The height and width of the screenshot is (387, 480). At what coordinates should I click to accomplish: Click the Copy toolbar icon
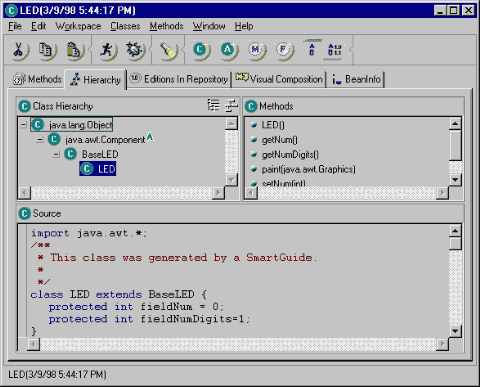[x=46, y=50]
